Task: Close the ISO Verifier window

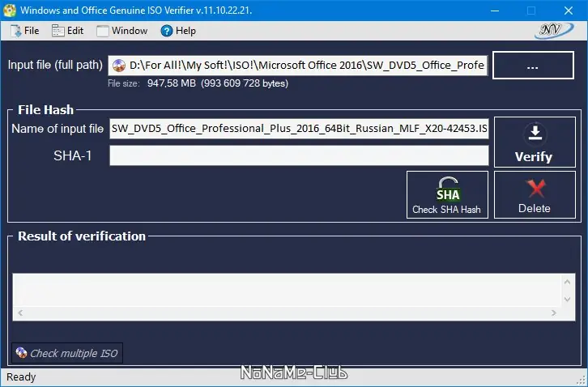Action: coord(569,11)
